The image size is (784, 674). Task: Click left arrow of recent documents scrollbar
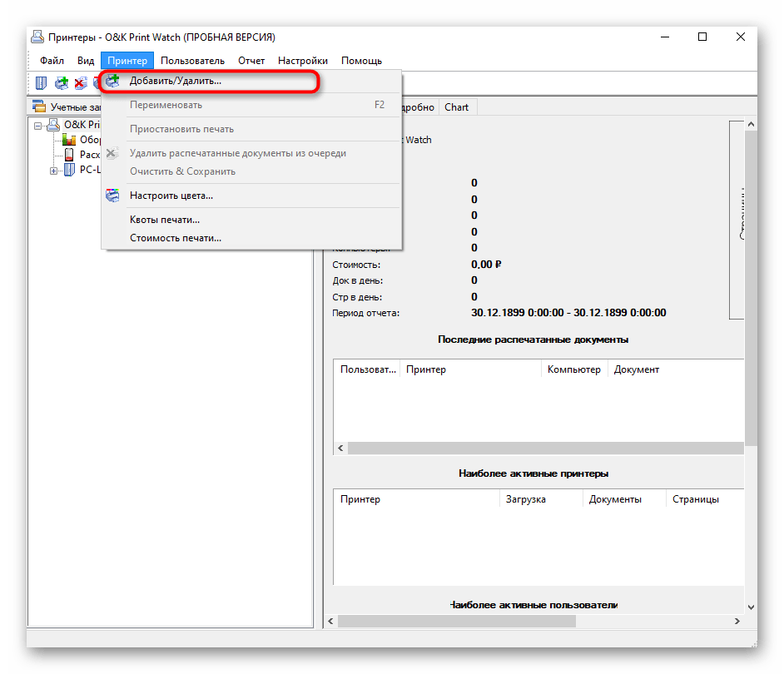point(340,448)
